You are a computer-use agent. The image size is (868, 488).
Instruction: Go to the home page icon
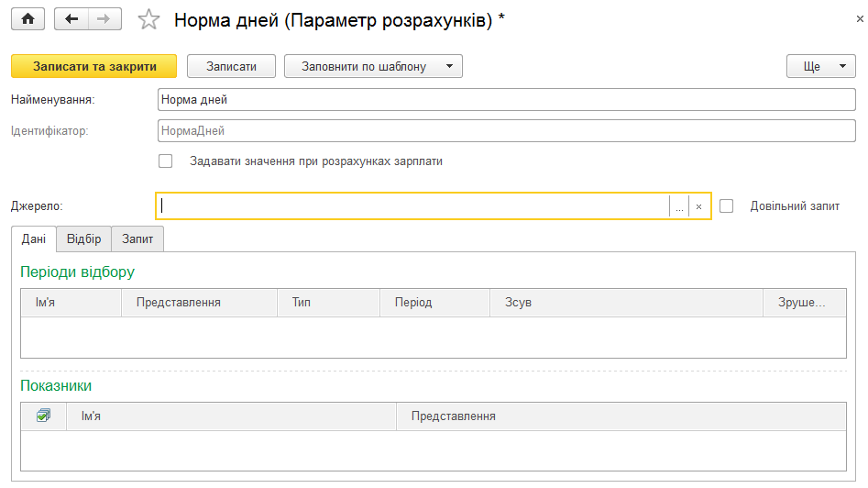pyautogui.click(x=27, y=19)
